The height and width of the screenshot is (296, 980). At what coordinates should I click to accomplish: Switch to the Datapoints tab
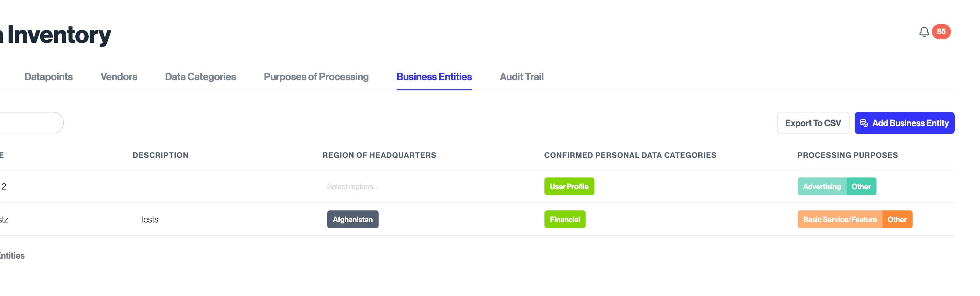coord(48,77)
